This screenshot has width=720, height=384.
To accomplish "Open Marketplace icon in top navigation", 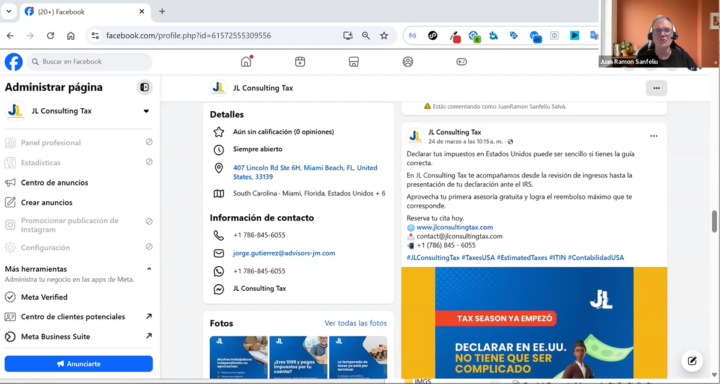I will tap(354, 62).
